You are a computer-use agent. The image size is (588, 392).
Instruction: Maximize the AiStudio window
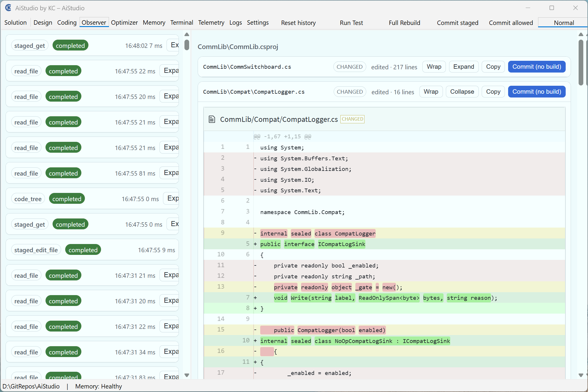tap(552, 8)
